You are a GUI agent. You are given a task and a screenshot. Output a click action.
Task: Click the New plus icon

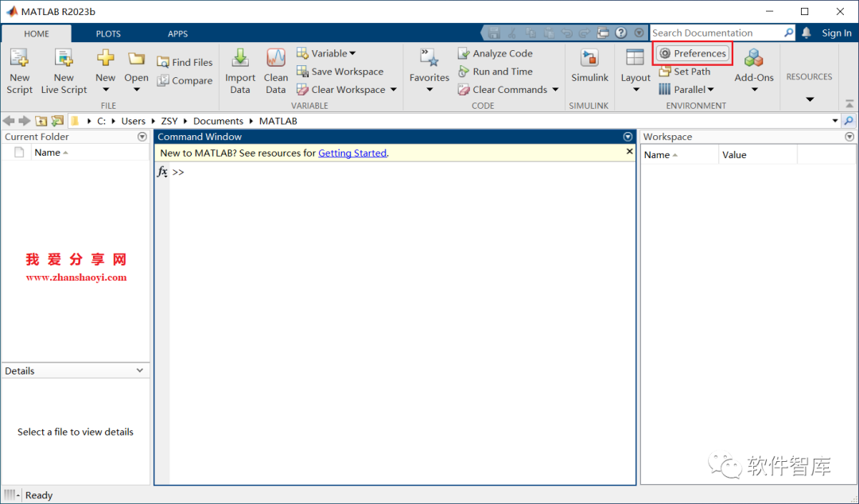(x=105, y=57)
